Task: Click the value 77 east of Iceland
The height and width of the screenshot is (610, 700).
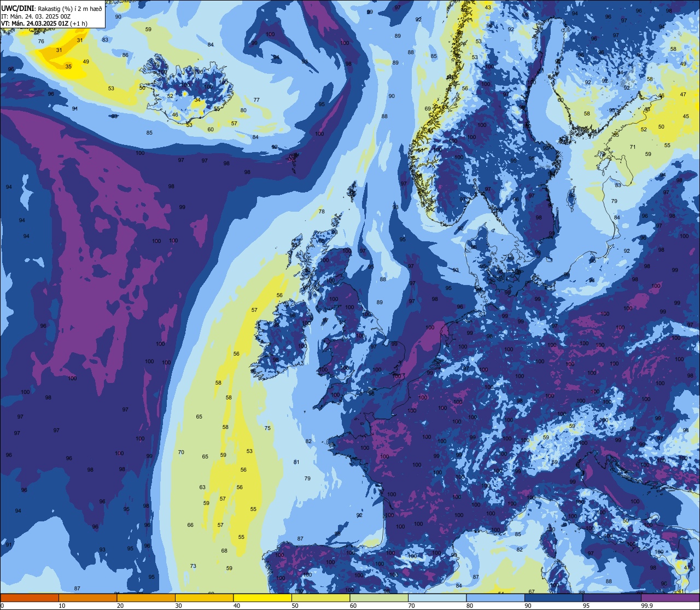Action: tap(256, 100)
